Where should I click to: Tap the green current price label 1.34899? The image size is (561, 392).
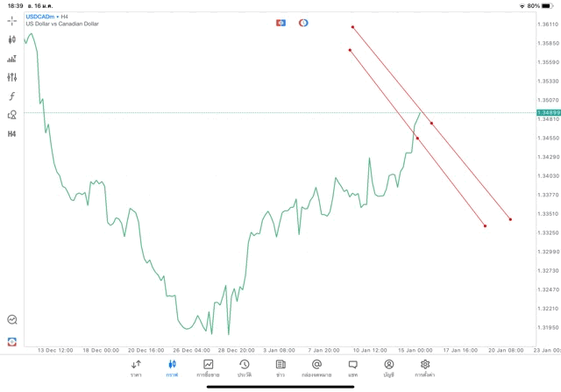tap(548, 112)
